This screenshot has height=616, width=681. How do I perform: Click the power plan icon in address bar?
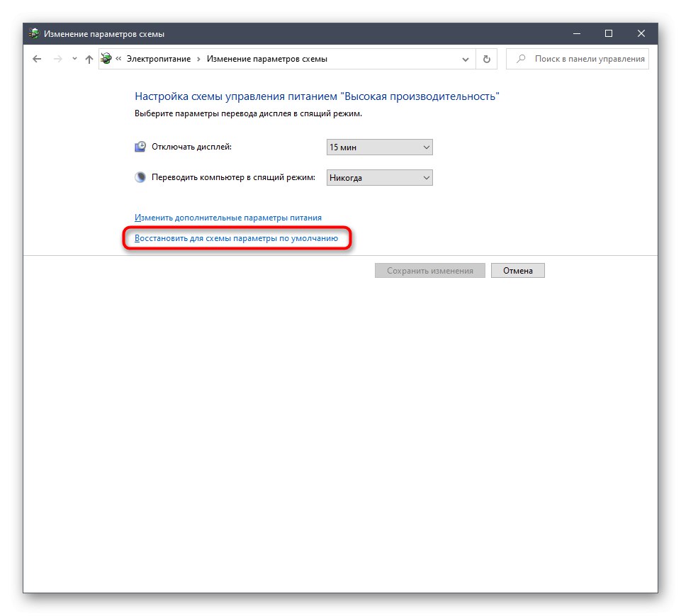(105, 59)
